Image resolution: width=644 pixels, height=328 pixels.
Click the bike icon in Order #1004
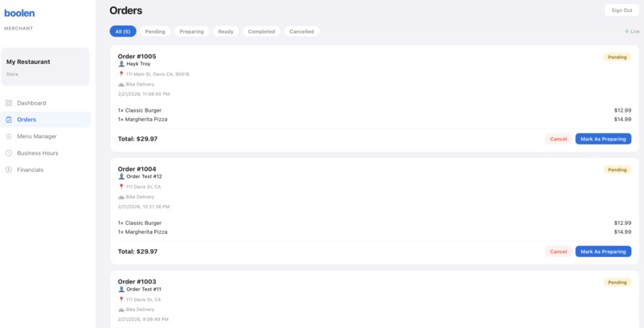[121, 197]
